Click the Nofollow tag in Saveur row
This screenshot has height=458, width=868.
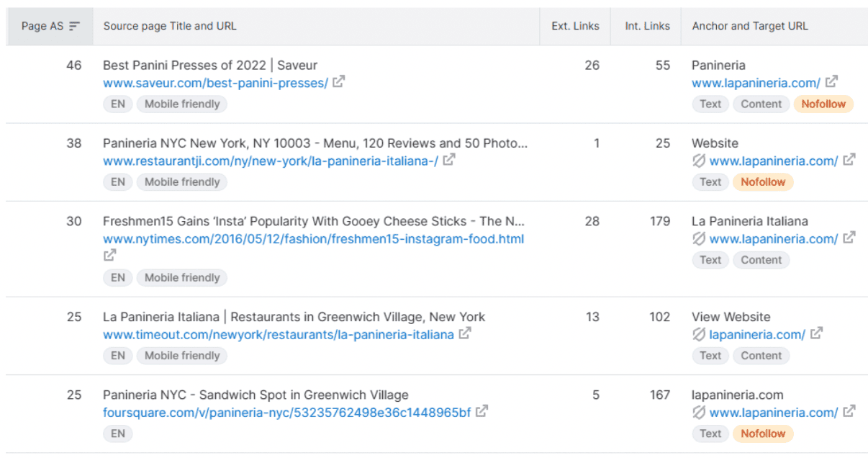pos(823,104)
